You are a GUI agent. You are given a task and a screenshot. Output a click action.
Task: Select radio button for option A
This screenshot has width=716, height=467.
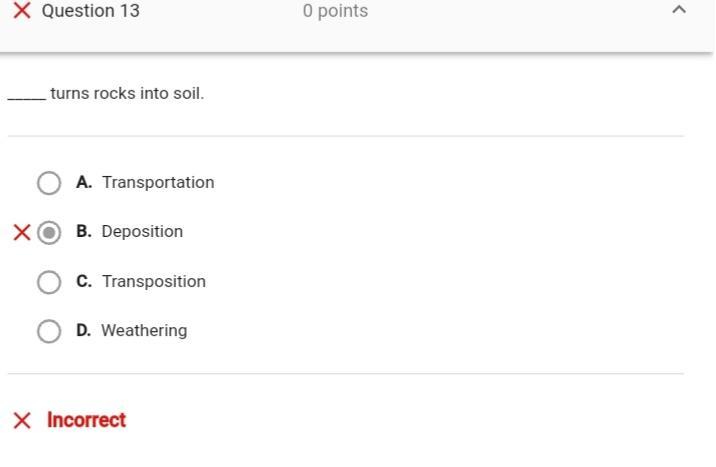49,183
